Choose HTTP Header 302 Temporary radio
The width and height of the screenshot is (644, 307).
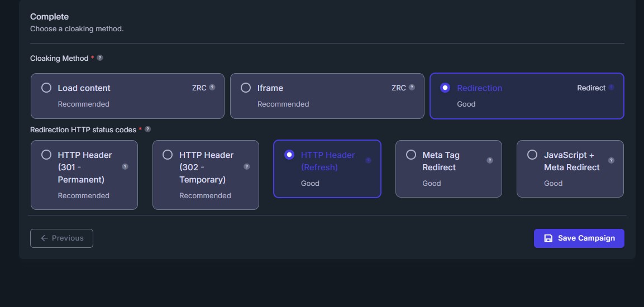click(x=168, y=155)
